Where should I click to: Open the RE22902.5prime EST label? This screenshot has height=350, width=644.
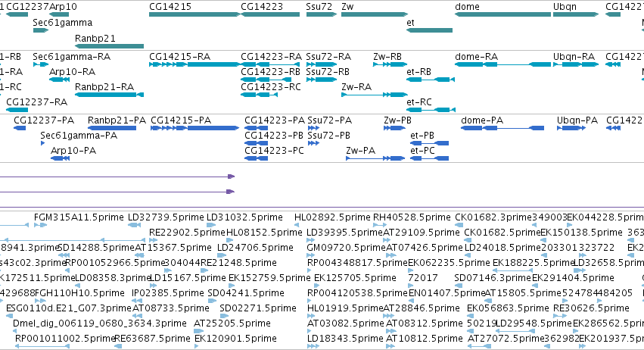click(187, 233)
